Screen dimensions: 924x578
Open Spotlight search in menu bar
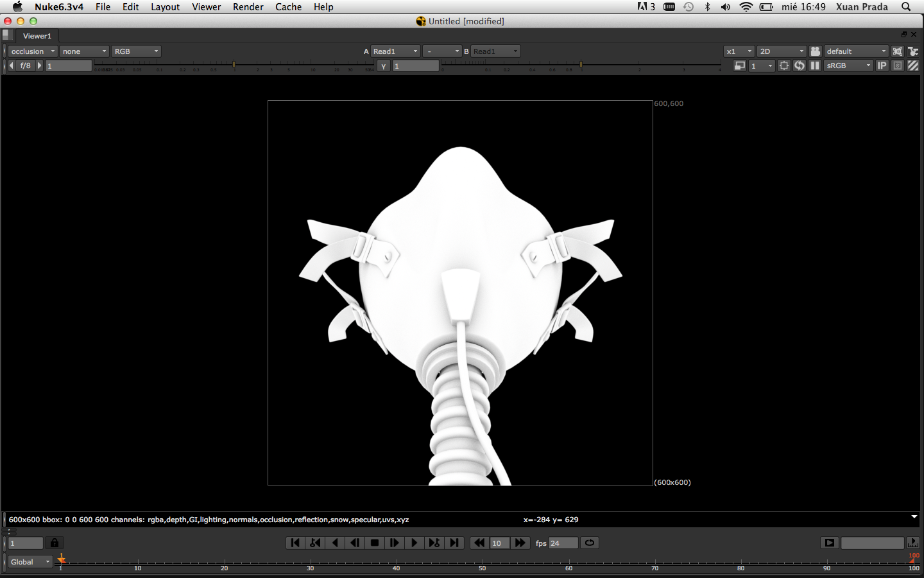pos(906,7)
